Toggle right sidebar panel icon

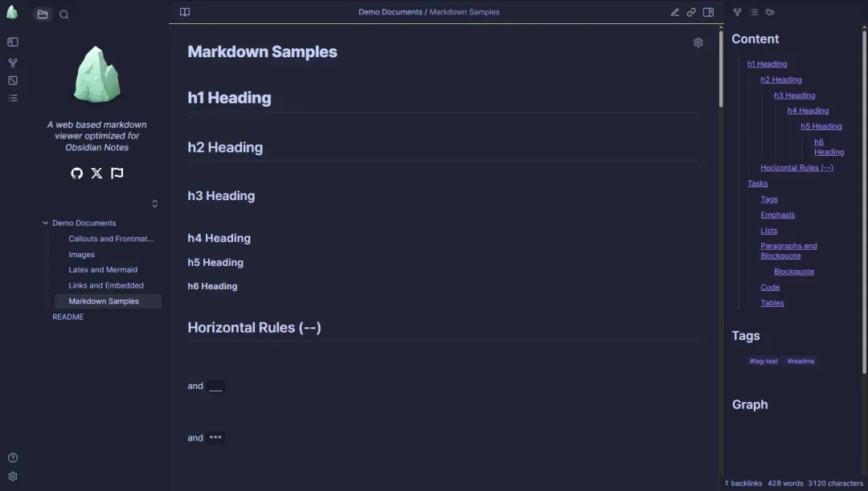point(708,12)
